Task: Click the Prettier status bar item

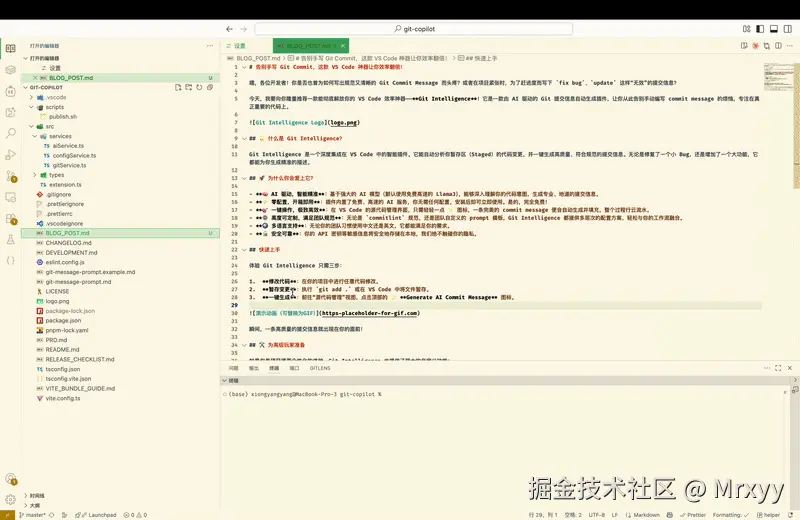Action: 693,515
